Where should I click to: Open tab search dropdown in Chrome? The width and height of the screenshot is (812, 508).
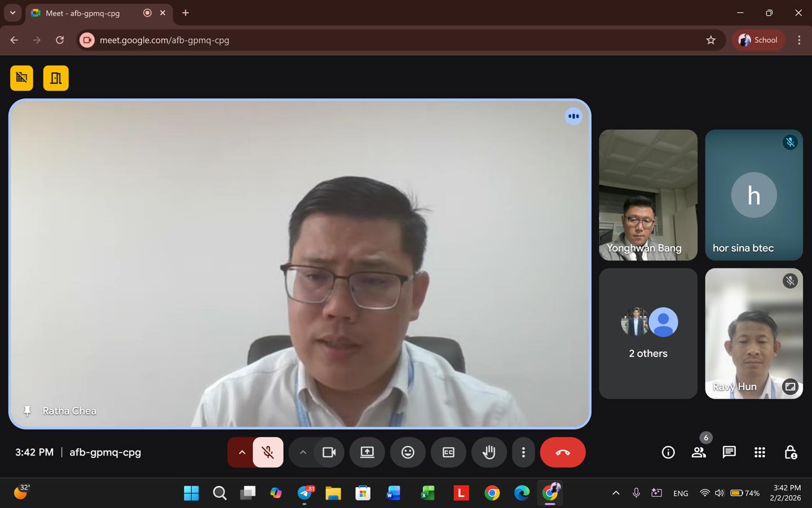click(x=12, y=12)
